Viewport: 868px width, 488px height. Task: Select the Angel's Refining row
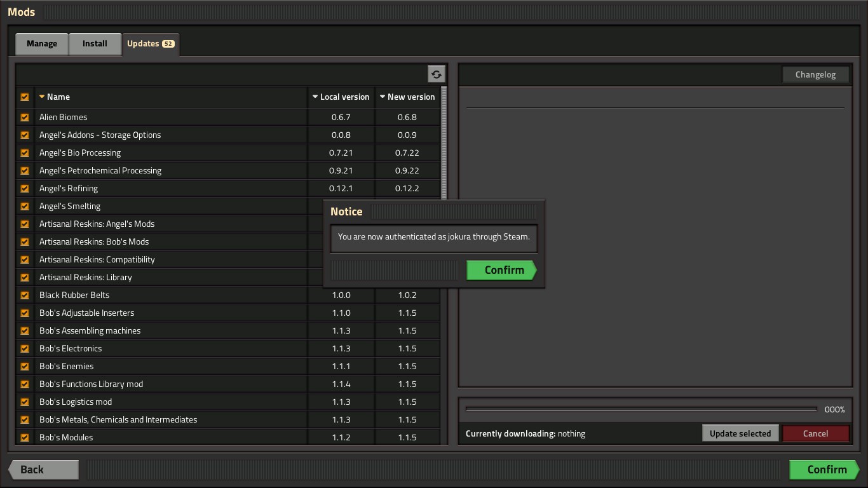point(228,189)
